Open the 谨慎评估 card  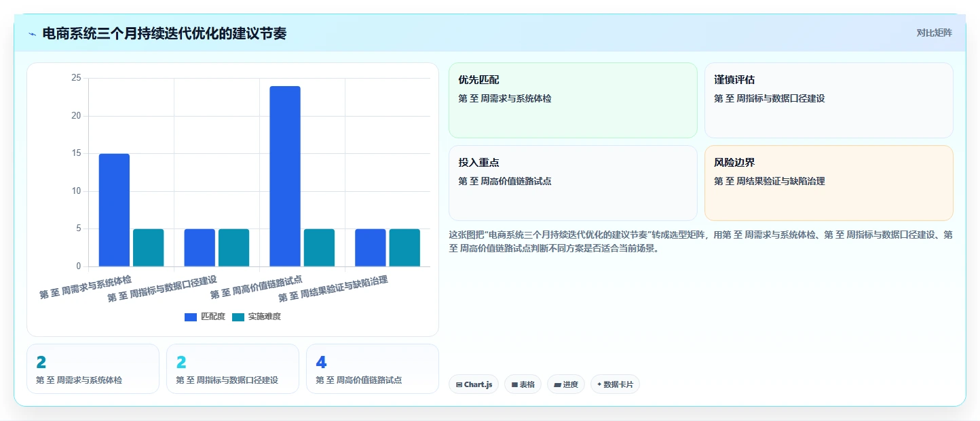(829, 100)
